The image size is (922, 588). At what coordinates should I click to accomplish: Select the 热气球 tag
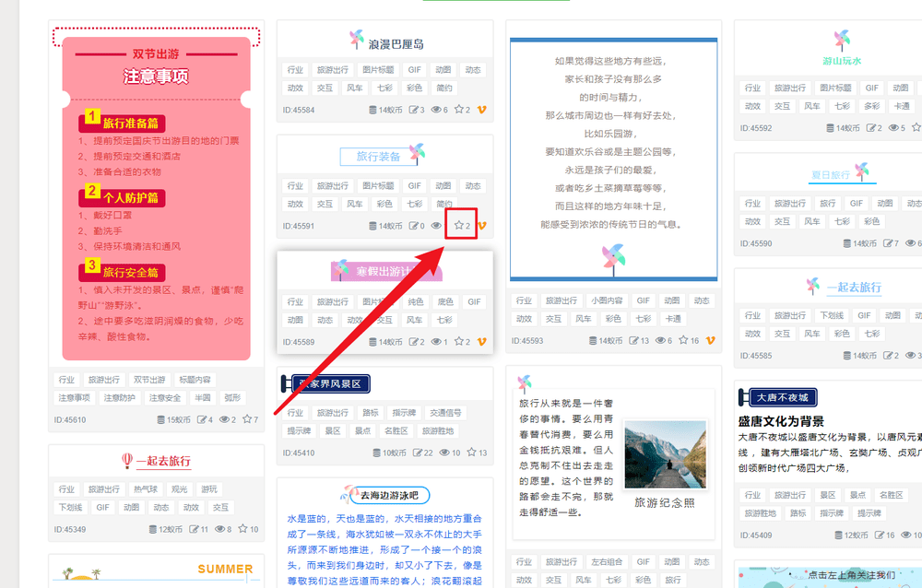pyautogui.click(x=146, y=489)
